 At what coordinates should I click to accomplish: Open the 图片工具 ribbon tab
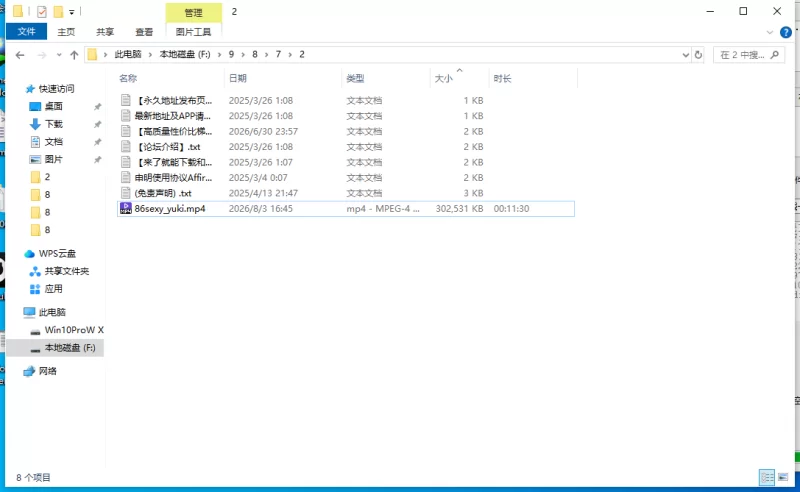click(x=193, y=32)
